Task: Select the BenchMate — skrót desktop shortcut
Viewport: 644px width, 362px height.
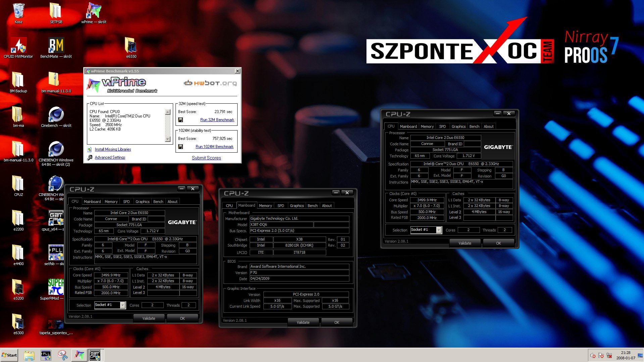Action: (x=56, y=48)
